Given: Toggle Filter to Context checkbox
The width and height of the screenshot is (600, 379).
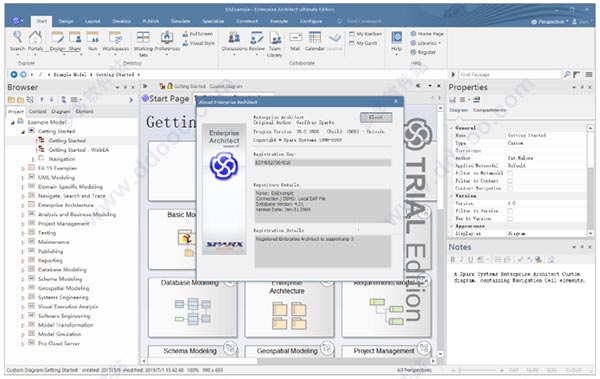Looking at the screenshot, I should click(510, 181).
